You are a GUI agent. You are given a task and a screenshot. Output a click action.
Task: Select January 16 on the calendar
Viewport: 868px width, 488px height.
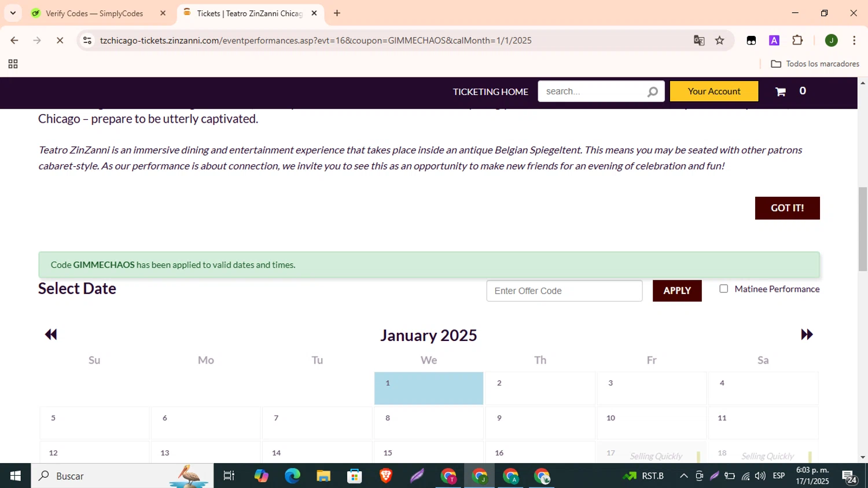point(540,453)
